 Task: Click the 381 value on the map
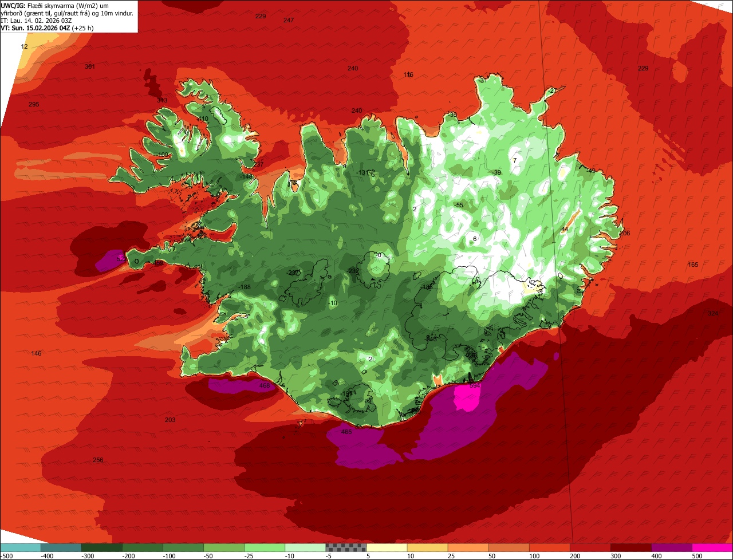coord(90,66)
